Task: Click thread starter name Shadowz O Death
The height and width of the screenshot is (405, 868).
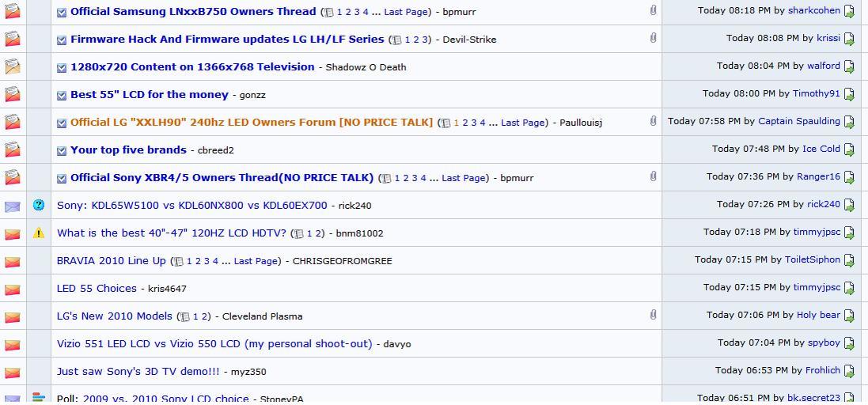Action: point(366,67)
